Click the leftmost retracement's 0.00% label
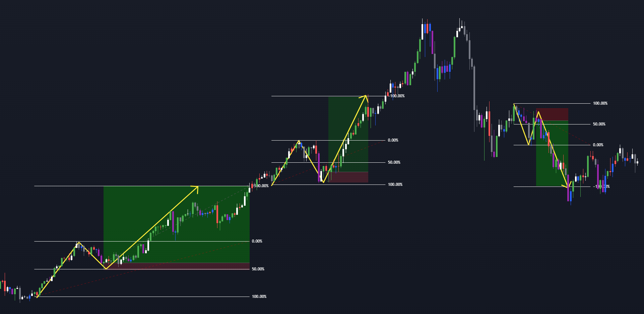644x314 pixels. click(257, 241)
